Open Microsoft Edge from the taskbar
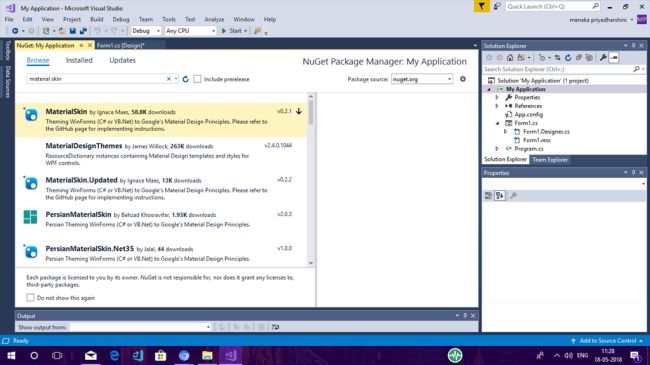 [x=114, y=355]
